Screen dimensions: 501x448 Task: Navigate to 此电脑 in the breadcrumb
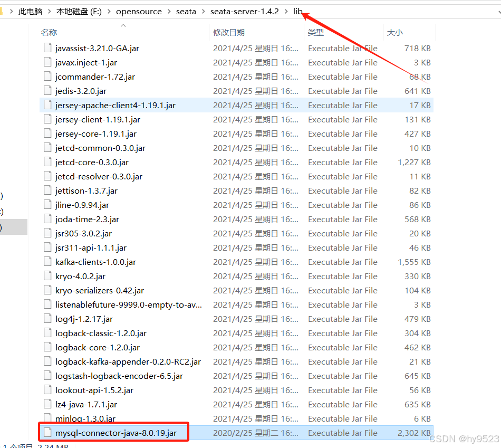[x=31, y=12]
